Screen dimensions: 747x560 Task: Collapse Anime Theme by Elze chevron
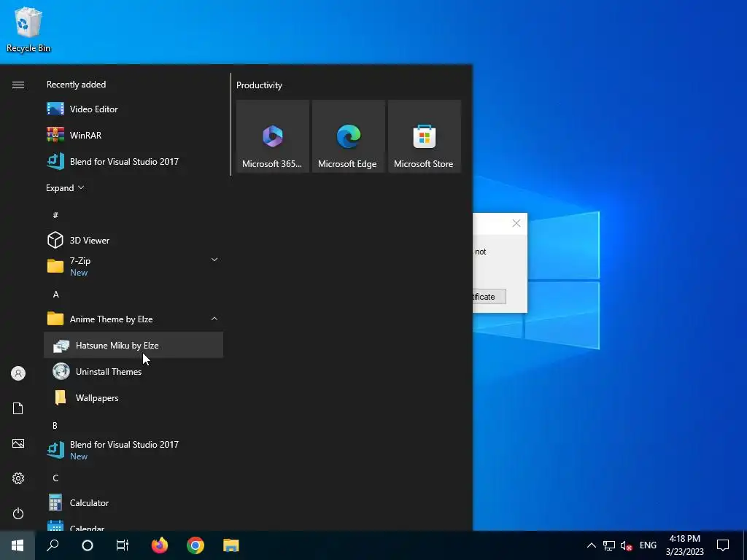214,319
